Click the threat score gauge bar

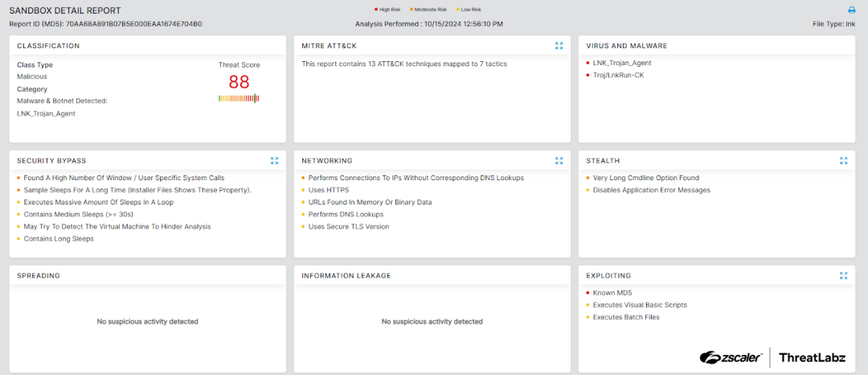(239, 98)
